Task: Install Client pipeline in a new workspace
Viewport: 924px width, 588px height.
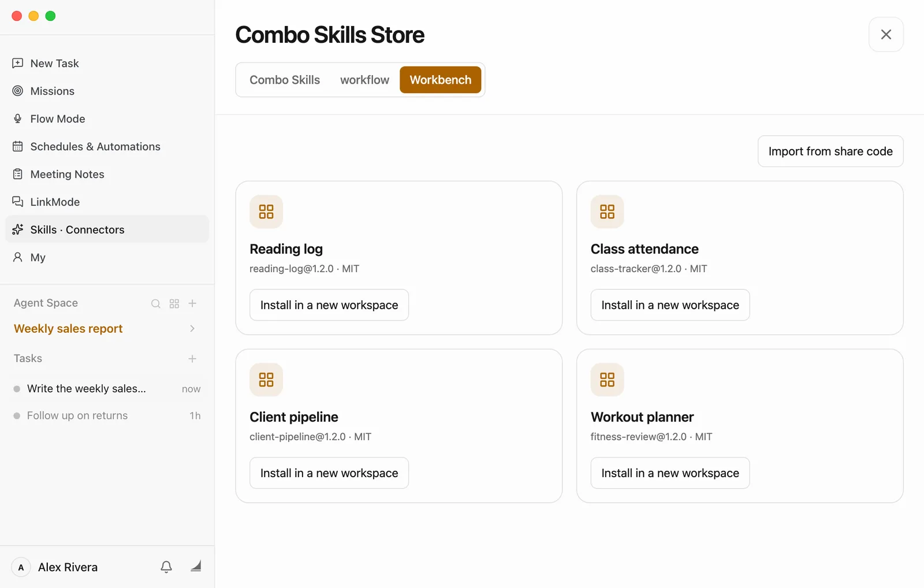Action: pos(329,473)
